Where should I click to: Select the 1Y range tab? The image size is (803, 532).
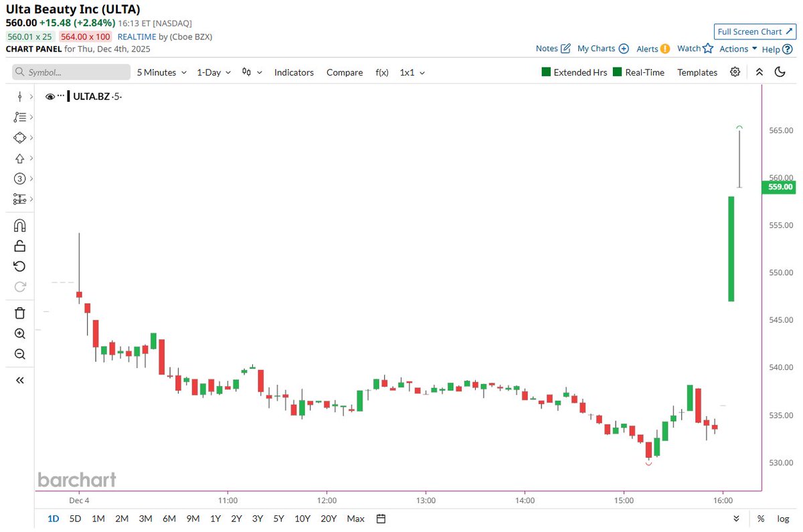(x=215, y=519)
